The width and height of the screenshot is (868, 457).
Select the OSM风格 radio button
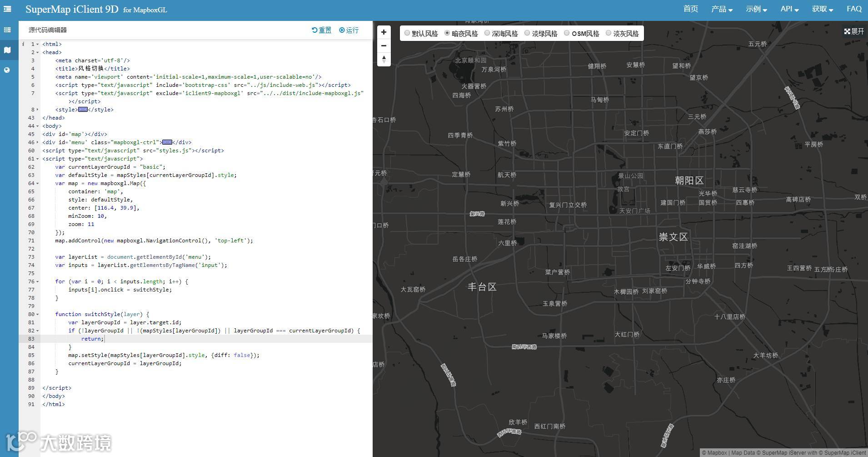[567, 33]
